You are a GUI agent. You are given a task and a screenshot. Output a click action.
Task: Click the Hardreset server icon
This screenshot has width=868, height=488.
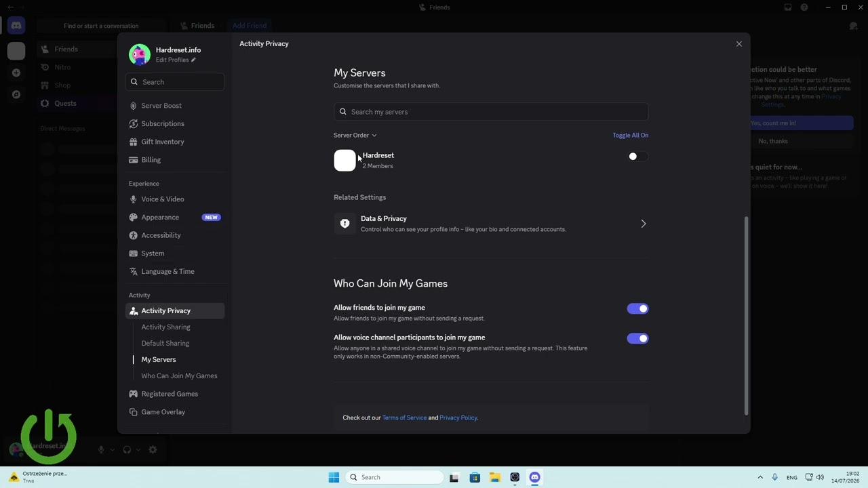pos(344,161)
